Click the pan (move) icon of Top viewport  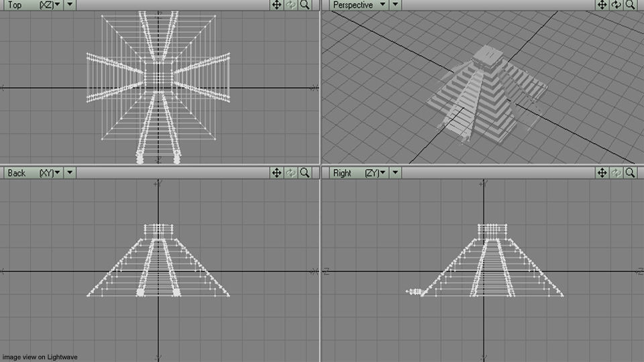[276, 5]
